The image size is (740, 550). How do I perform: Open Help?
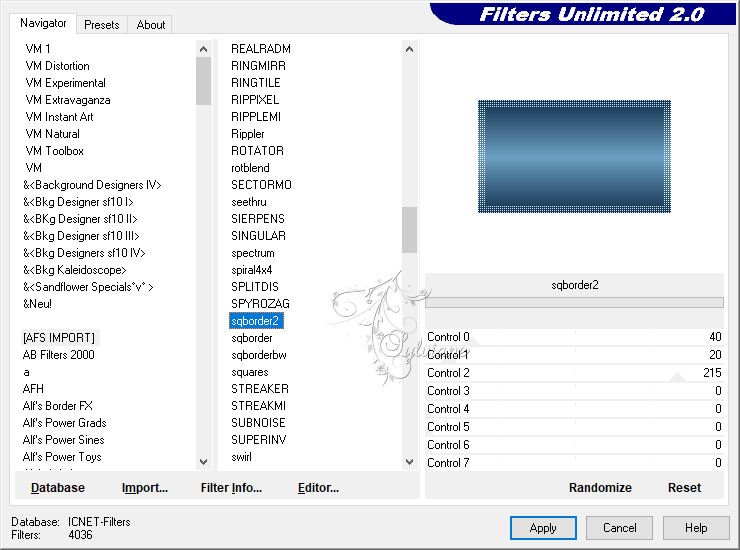coord(696,528)
